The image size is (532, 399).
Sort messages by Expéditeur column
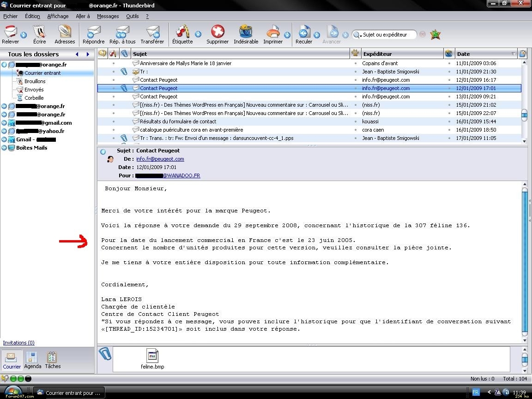point(402,54)
